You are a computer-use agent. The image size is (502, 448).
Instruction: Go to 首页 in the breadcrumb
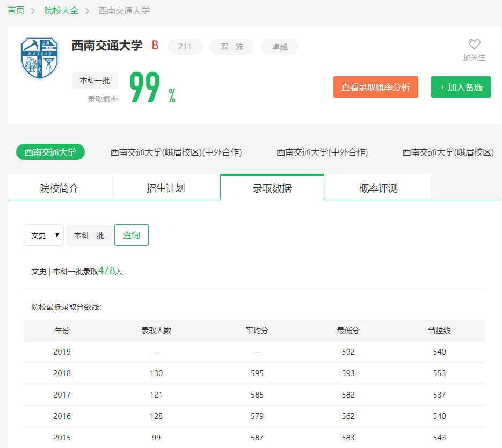pyautogui.click(x=16, y=11)
